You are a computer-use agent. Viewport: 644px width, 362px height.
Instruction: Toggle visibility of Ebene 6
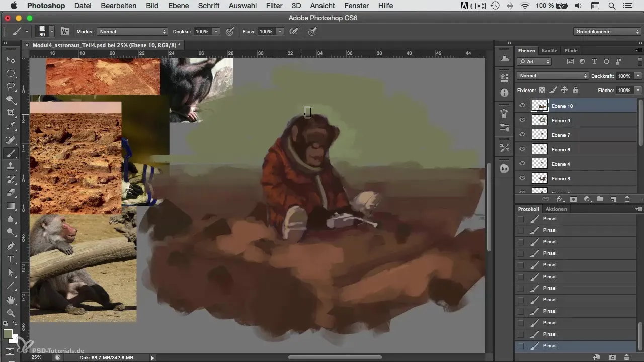522,149
